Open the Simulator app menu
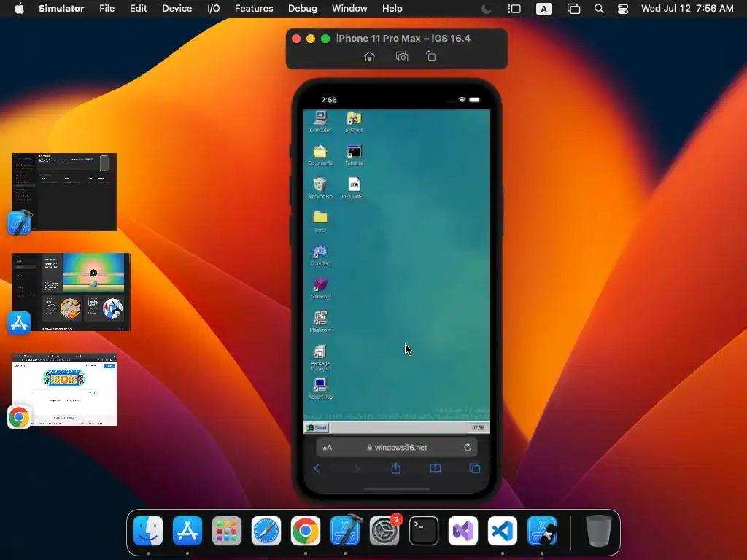 [61, 9]
